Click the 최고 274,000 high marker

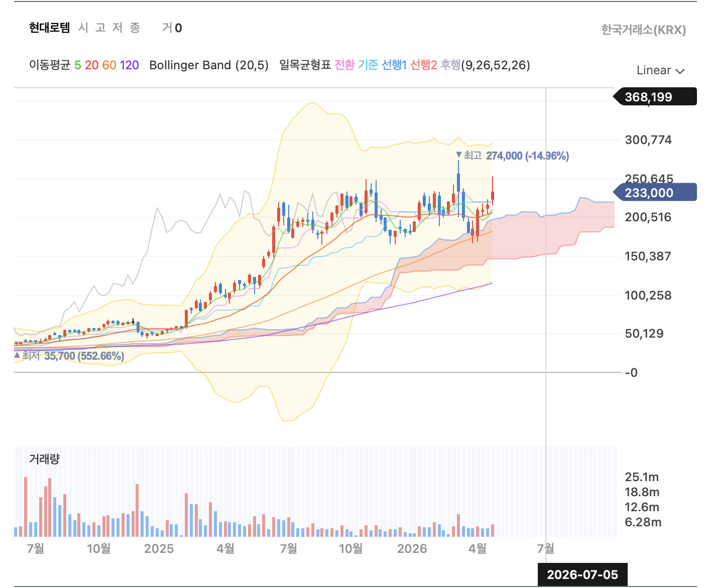512,156
